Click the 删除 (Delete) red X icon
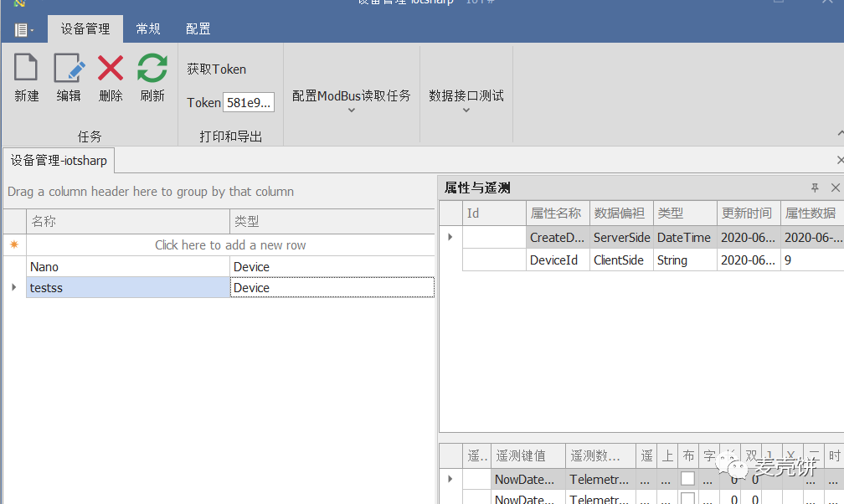 pyautogui.click(x=111, y=68)
